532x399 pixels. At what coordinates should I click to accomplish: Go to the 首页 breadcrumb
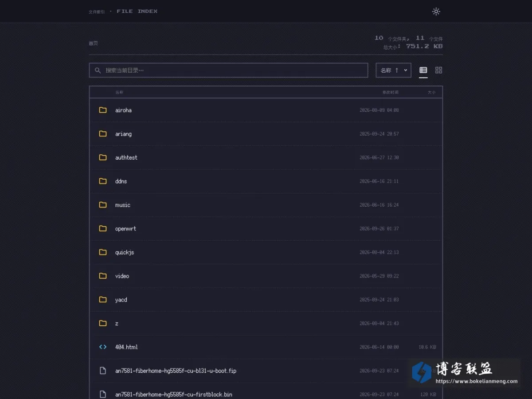pyautogui.click(x=93, y=43)
